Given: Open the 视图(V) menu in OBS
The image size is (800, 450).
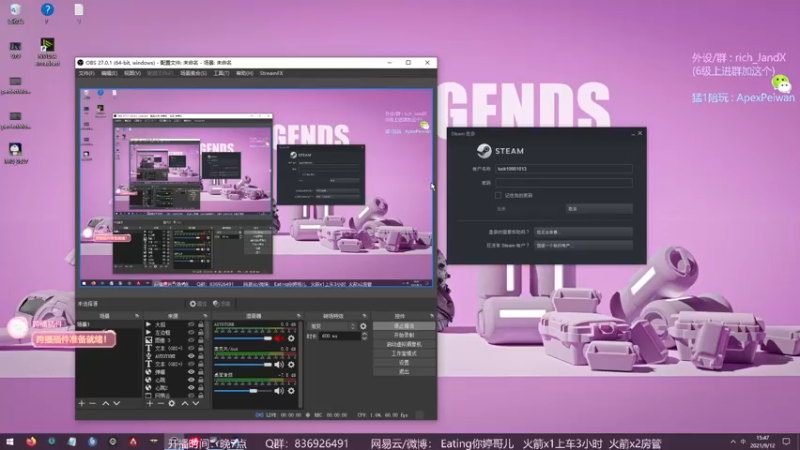Looking at the screenshot, I should coord(132,73).
